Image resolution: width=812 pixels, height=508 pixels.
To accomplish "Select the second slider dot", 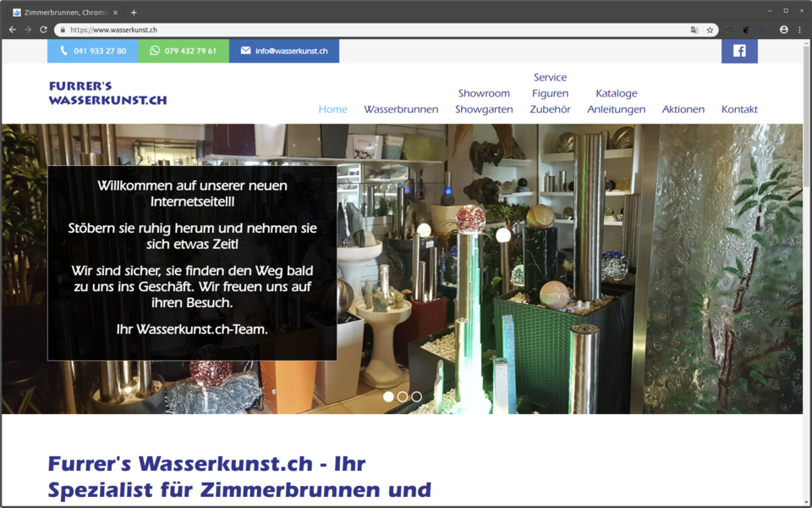I will tap(403, 396).
